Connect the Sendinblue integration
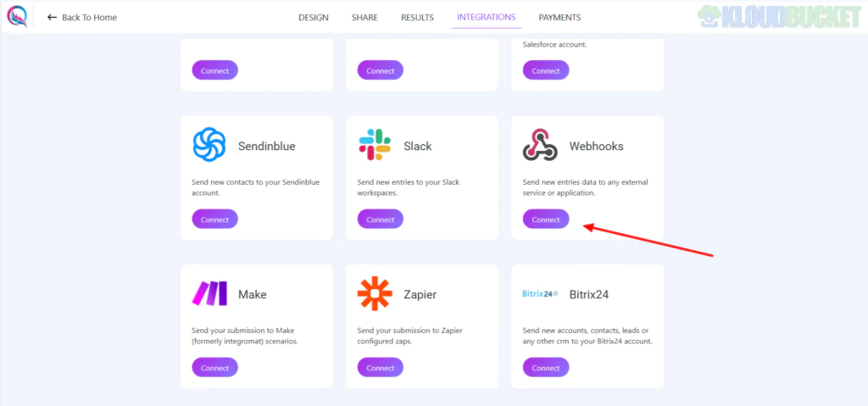Screen dimensions: 868x406 click(x=214, y=220)
